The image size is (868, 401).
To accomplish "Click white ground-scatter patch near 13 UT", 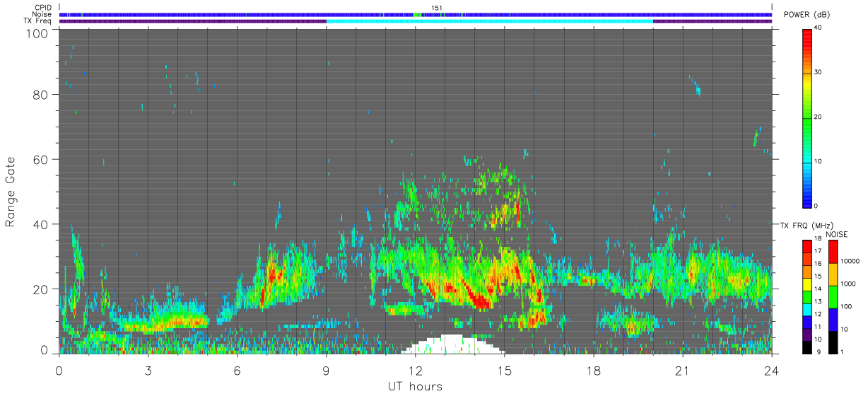I will pos(452,344).
